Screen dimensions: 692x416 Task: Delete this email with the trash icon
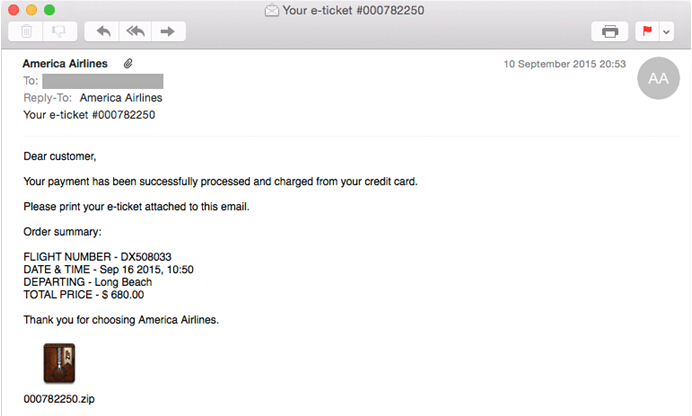coord(27,31)
